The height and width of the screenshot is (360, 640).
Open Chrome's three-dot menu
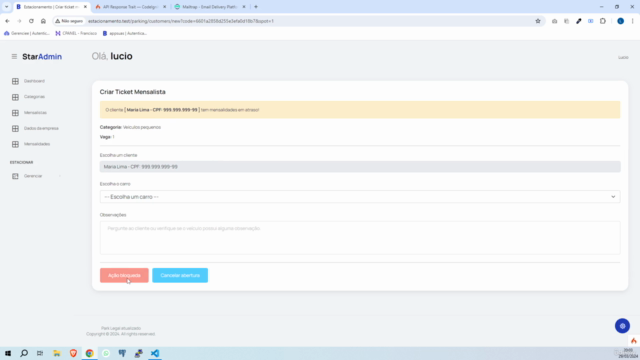pyautogui.click(x=633, y=21)
